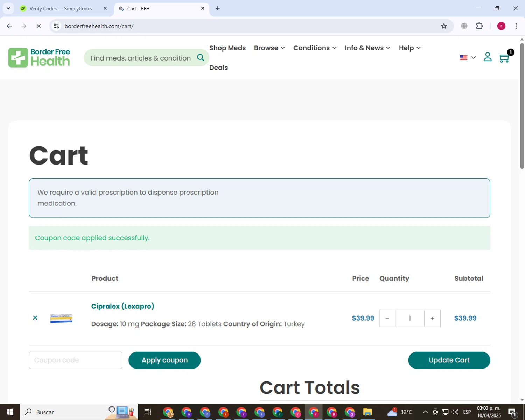Image resolution: width=525 pixels, height=420 pixels.
Task: Expand the Help dropdown menu
Action: (409, 48)
